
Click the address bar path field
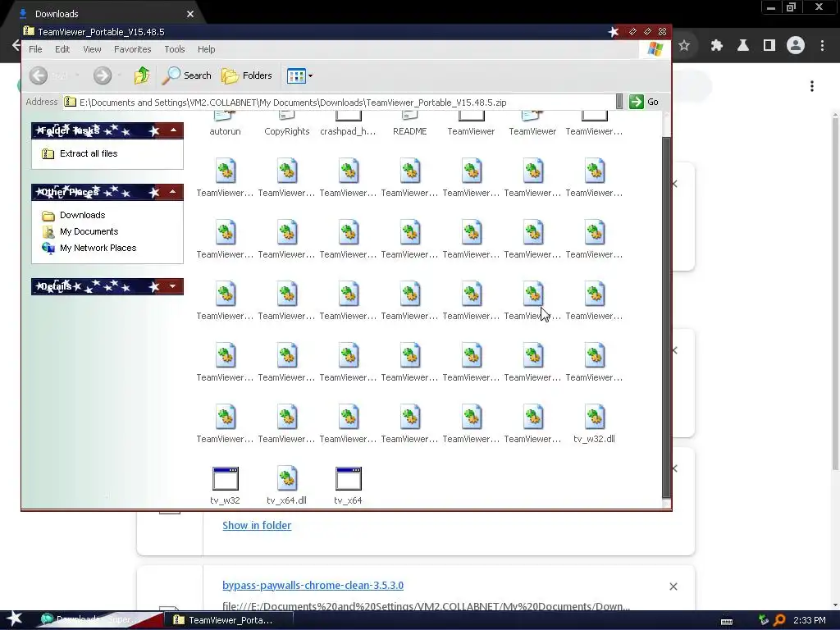pos(339,103)
